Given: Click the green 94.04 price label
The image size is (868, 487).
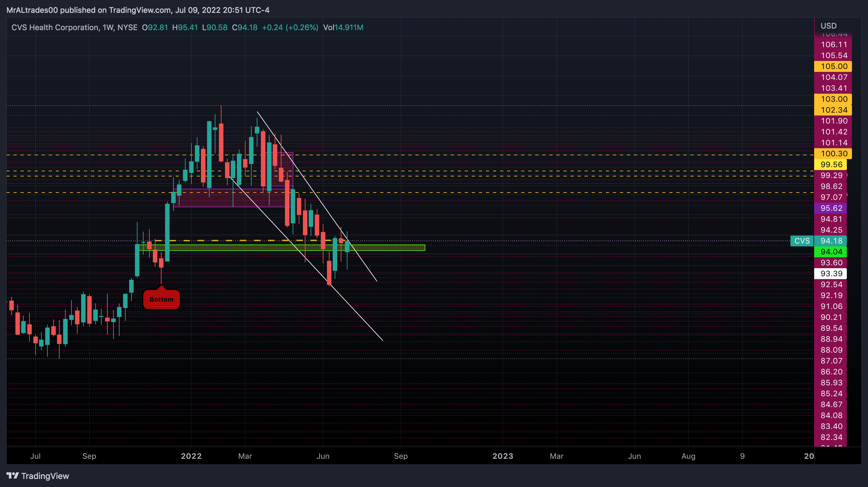Looking at the screenshot, I should click(830, 252).
